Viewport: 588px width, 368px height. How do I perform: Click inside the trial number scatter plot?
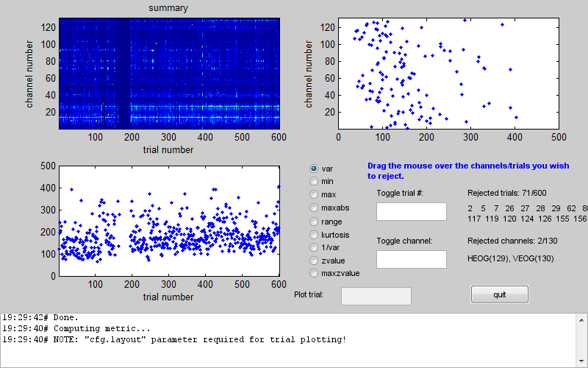[169, 221]
